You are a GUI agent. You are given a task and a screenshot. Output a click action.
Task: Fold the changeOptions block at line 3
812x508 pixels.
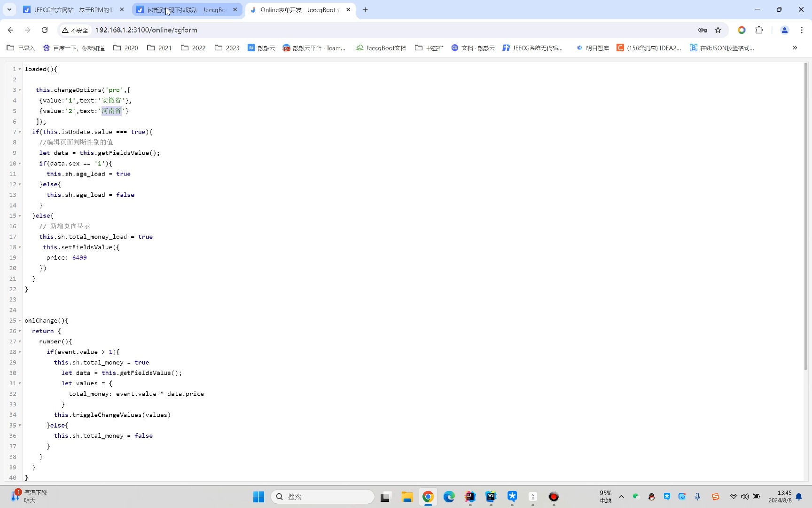(20, 90)
